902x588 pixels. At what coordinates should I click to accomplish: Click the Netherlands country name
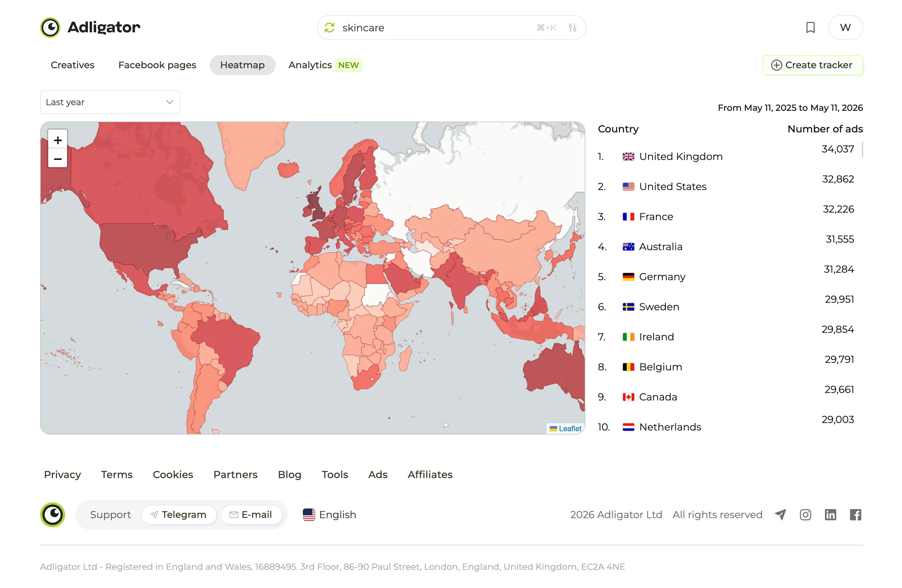tap(670, 427)
